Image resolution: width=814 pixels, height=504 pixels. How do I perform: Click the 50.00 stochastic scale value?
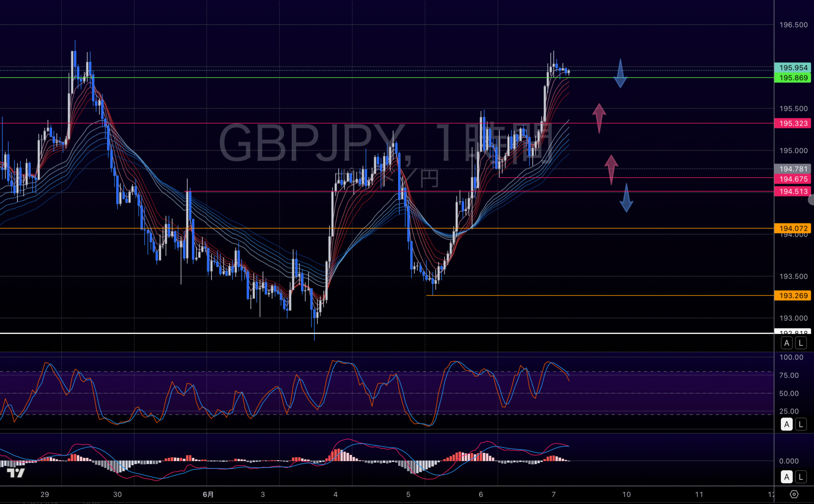tap(789, 393)
